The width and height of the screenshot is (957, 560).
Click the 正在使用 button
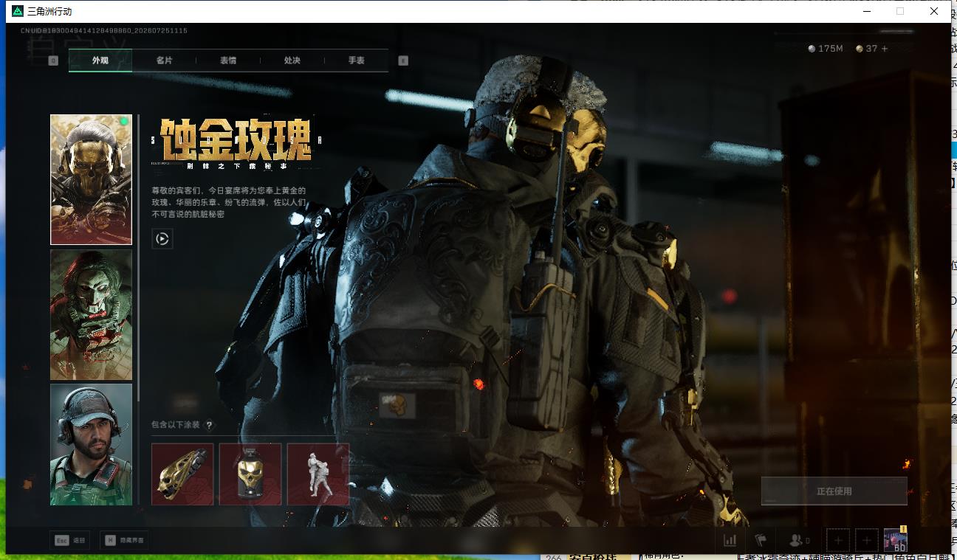[834, 491]
